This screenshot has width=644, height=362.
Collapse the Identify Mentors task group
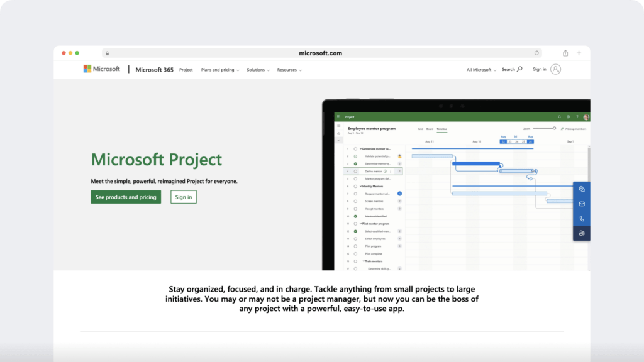(360, 186)
